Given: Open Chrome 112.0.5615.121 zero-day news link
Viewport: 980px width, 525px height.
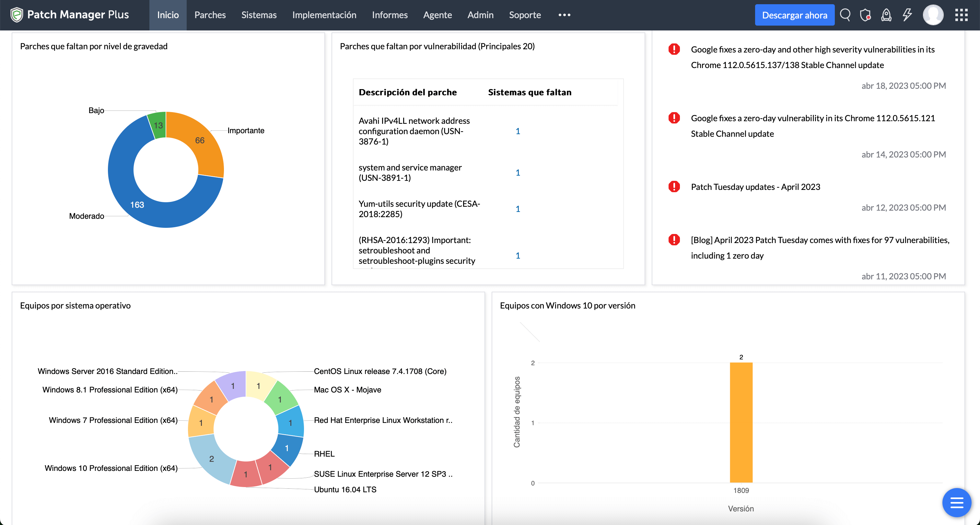Looking at the screenshot, I should click(812, 126).
